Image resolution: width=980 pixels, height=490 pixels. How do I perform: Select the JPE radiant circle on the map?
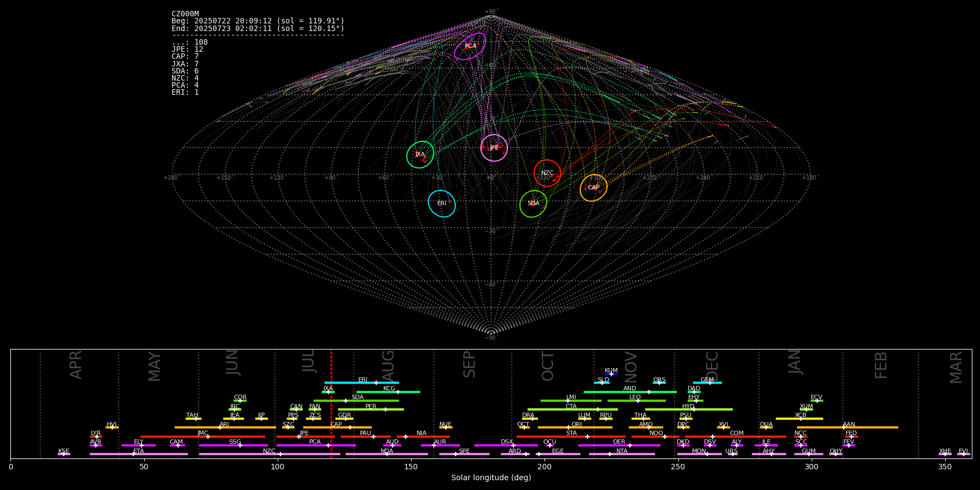(494, 148)
